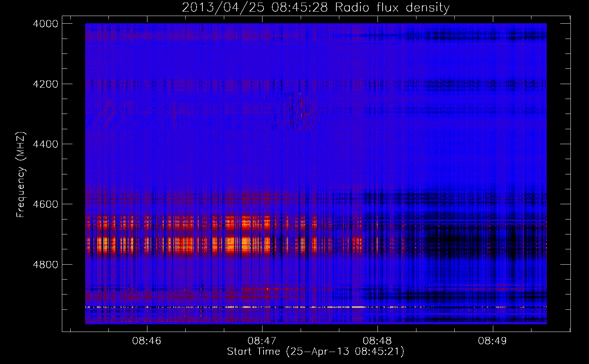Screen dimensions: 589x364
Task: Click the 08:46 time tick label
Action: 147,341
